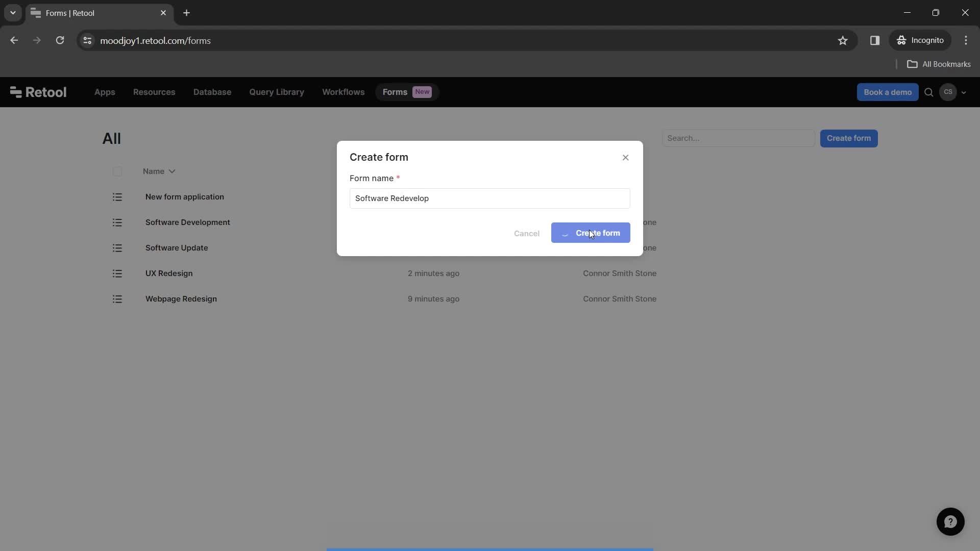Select the checkbox next to Webpage Redesign
Screen dimensions: 980x551
[117, 298]
